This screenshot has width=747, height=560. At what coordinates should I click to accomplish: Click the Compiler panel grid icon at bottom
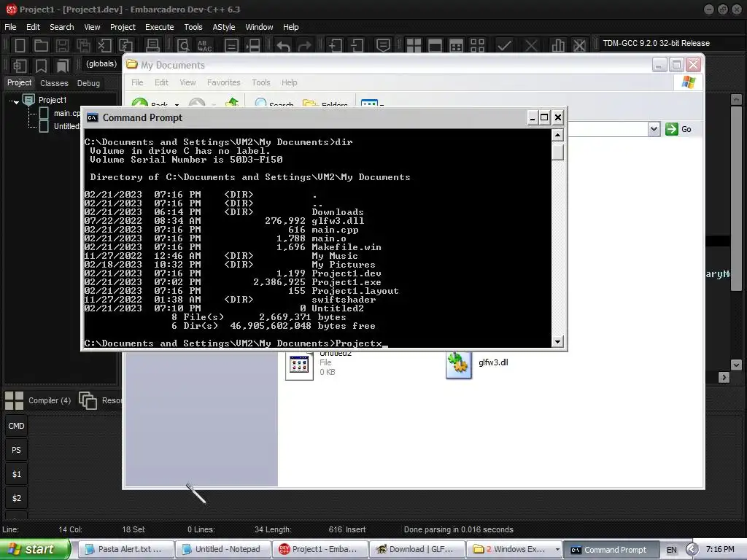click(x=14, y=401)
